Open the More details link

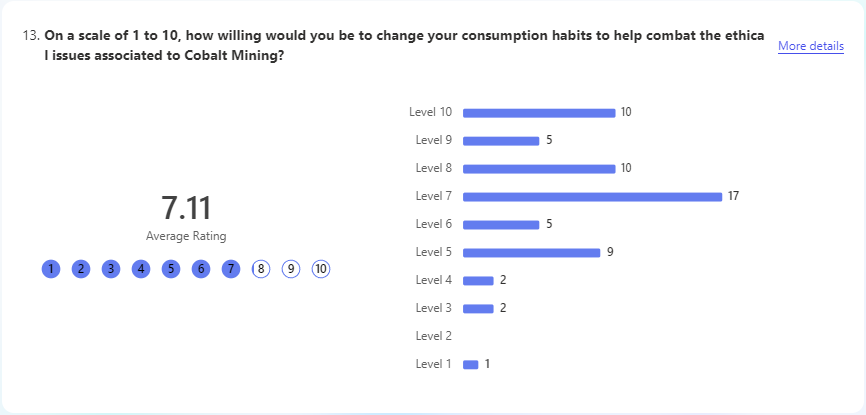pos(811,46)
